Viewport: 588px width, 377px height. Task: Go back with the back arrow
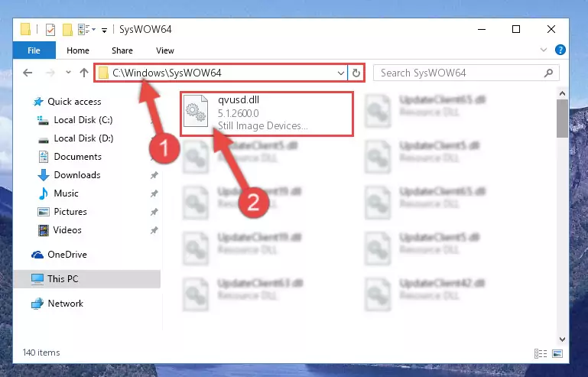[x=28, y=73]
